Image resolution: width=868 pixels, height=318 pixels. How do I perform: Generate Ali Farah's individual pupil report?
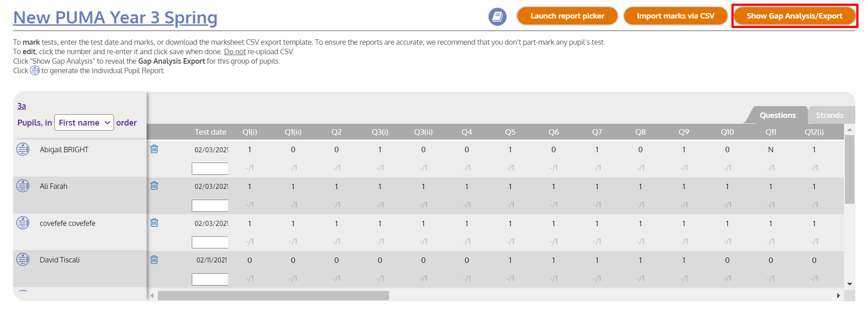pos(23,186)
